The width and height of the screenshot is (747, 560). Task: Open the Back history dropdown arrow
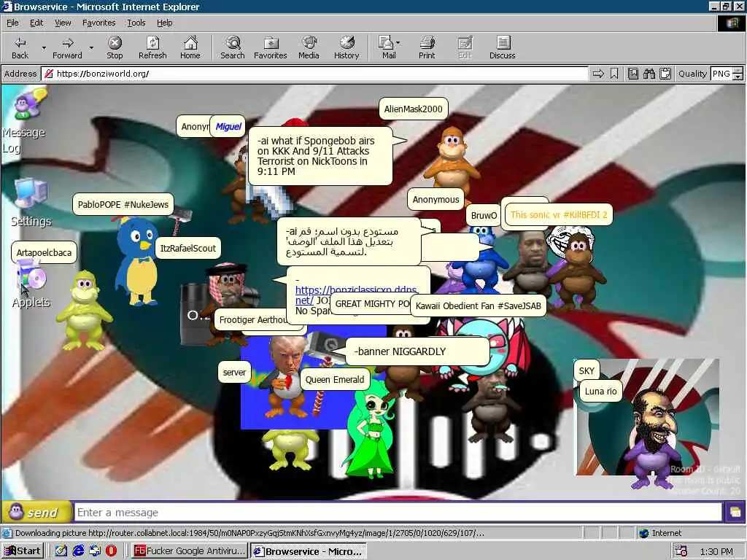(x=44, y=47)
